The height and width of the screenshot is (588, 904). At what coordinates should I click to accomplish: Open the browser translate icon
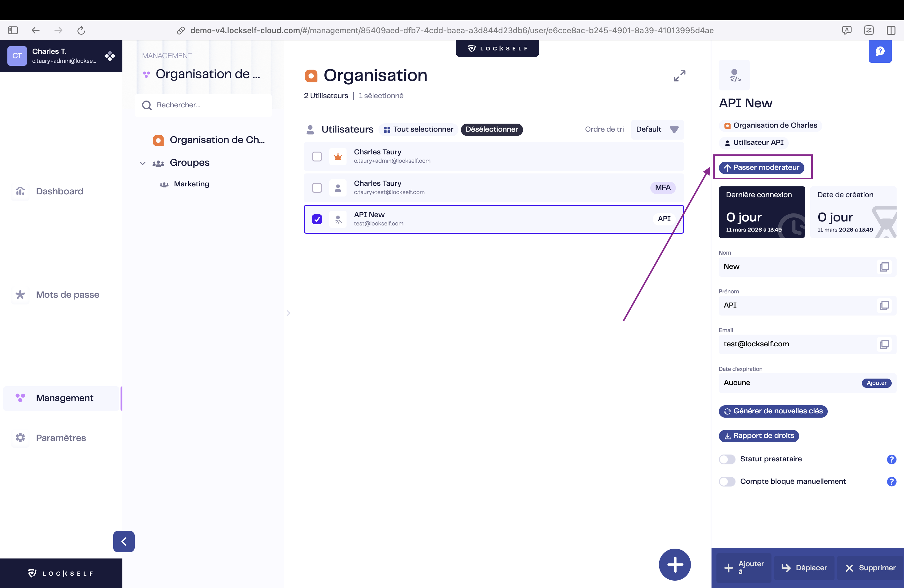[847, 30]
